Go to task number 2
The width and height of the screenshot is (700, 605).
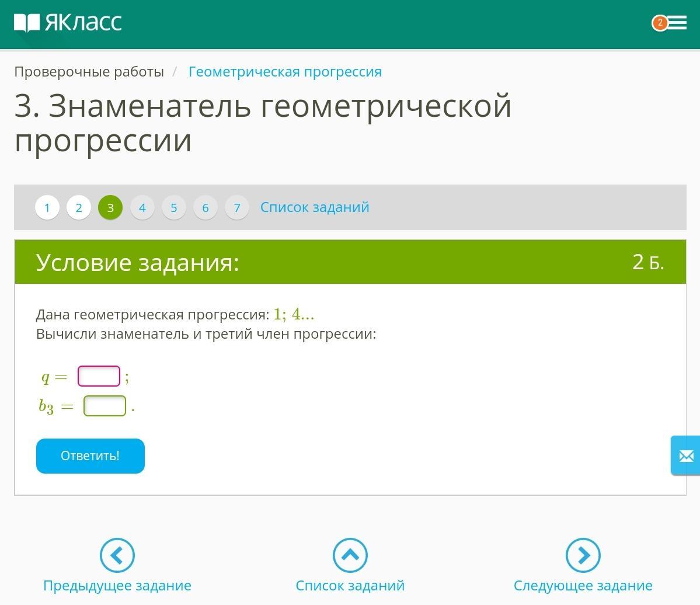pyautogui.click(x=79, y=208)
